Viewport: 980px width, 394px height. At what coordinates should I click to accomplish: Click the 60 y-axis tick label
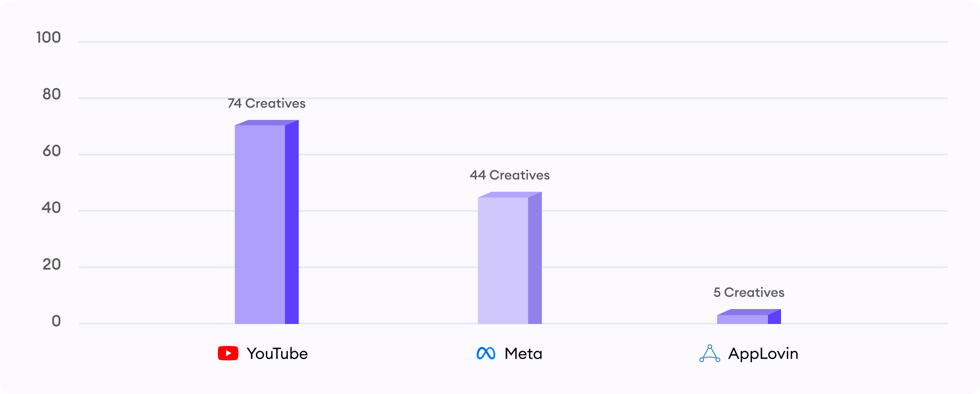[52, 151]
